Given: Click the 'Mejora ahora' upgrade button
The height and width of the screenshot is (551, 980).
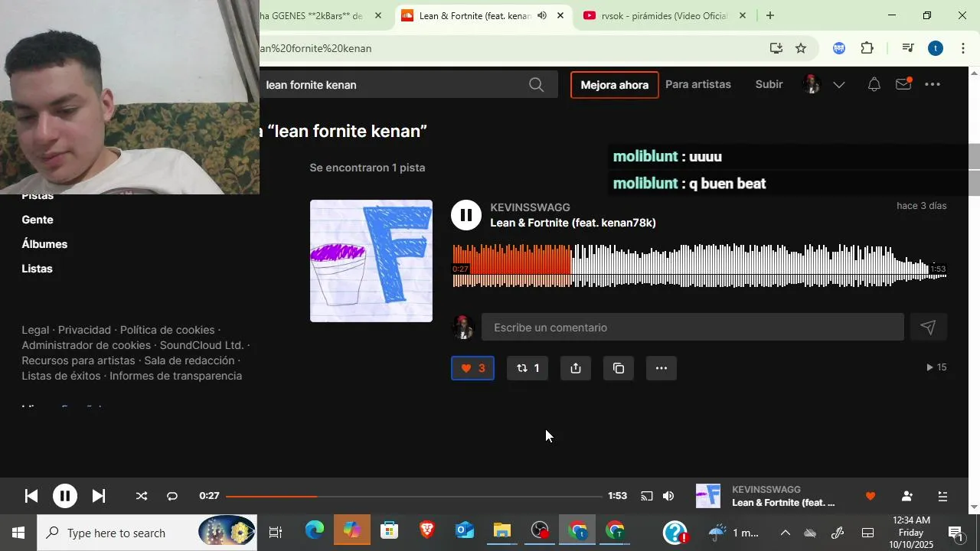Looking at the screenshot, I should point(614,85).
